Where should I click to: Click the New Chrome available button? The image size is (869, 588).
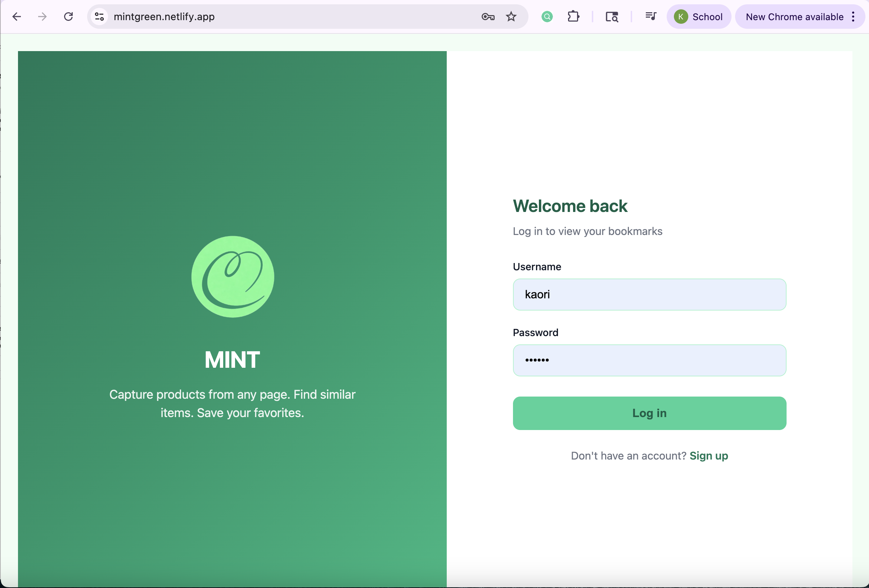tap(794, 17)
